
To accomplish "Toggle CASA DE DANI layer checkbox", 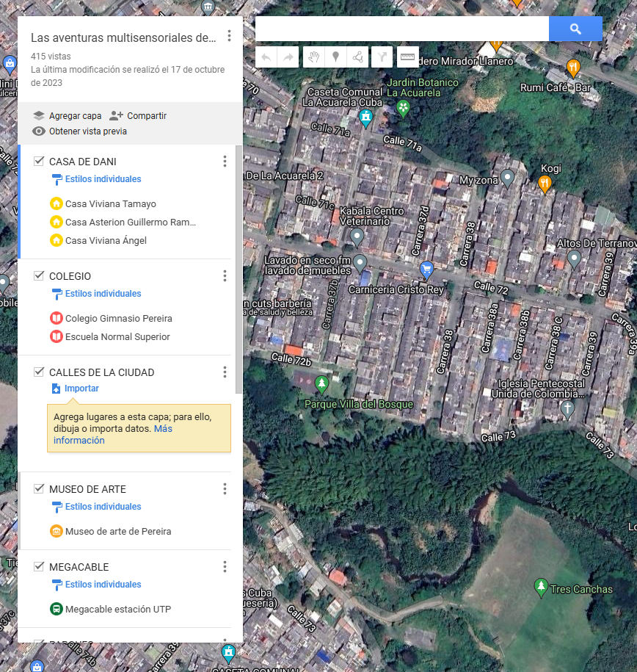I will (x=39, y=161).
